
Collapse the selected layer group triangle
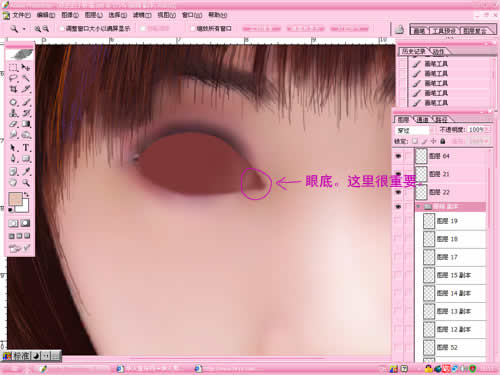(x=418, y=207)
